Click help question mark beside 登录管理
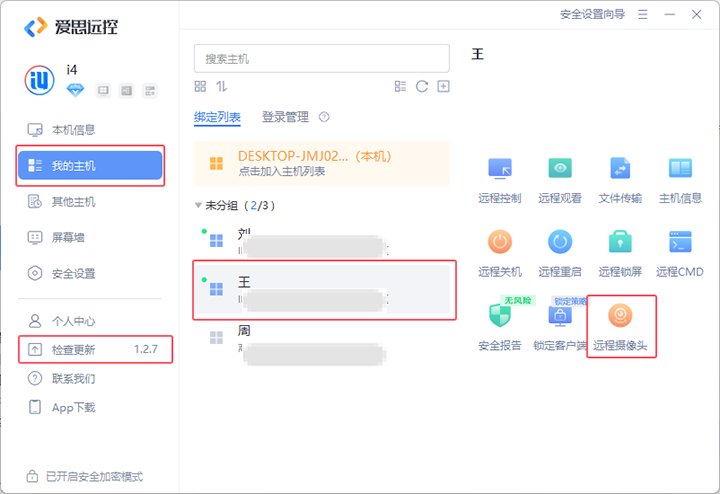 324,117
